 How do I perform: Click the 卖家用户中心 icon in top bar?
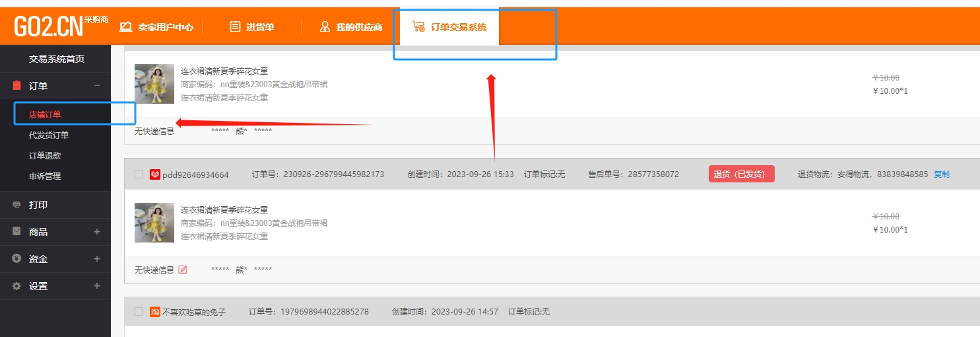[126, 27]
